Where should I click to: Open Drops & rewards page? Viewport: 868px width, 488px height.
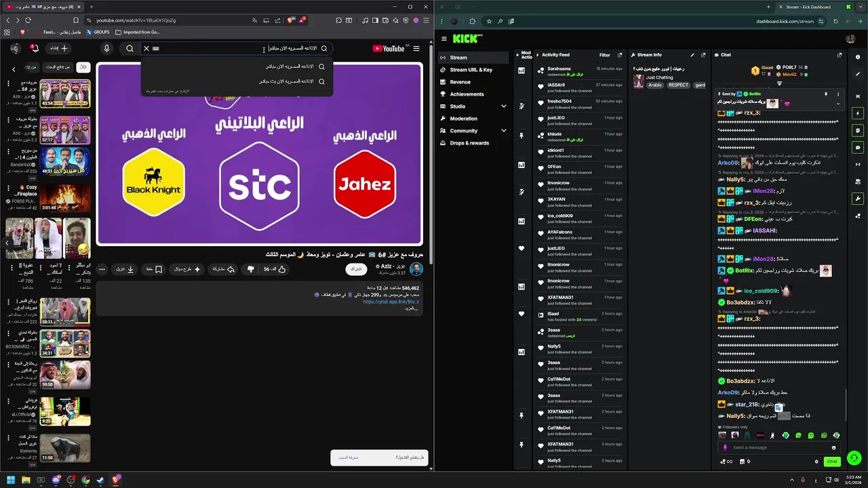473,143
